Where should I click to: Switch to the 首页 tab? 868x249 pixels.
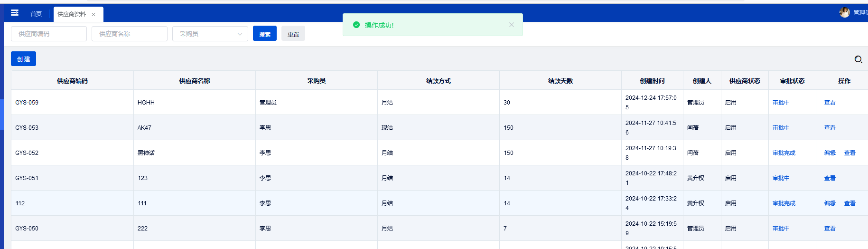pyautogui.click(x=36, y=14)
